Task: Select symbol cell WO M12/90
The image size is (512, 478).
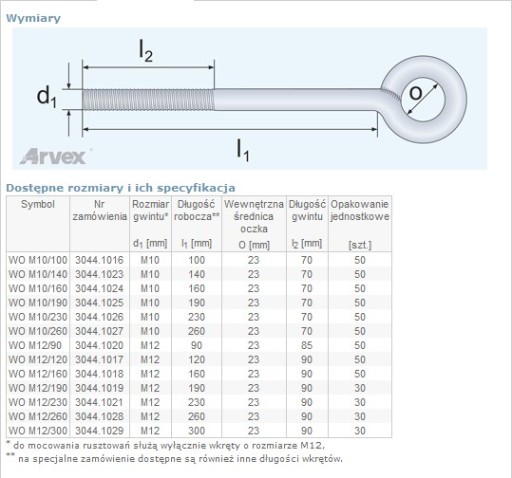Action: click(x=35, y=345)
